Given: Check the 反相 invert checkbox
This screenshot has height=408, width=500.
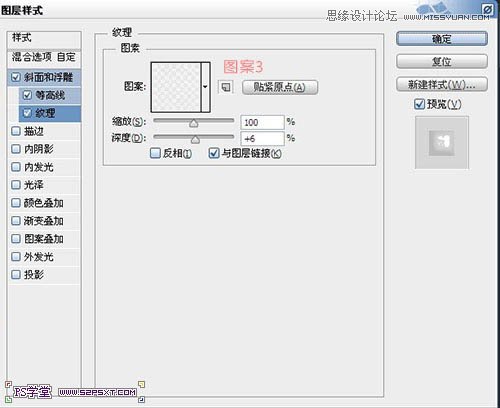Looking at the screenshot, I should [155, 153].
